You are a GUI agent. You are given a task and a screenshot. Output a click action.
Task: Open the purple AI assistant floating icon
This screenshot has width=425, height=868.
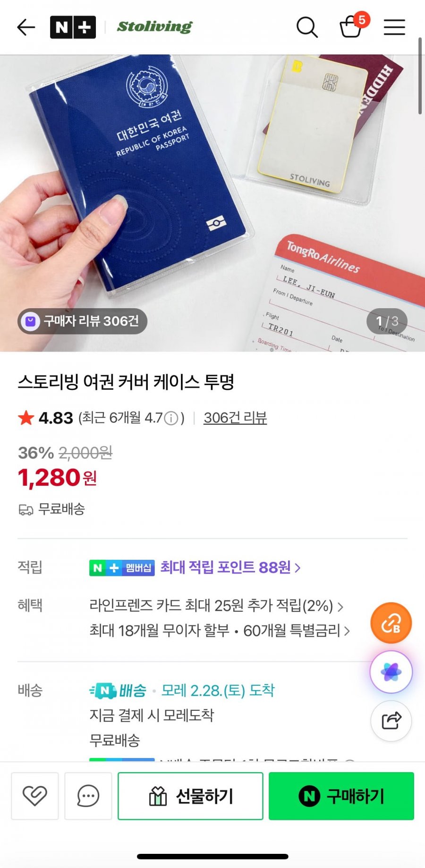pyautogui.click(x=391, y=672)
